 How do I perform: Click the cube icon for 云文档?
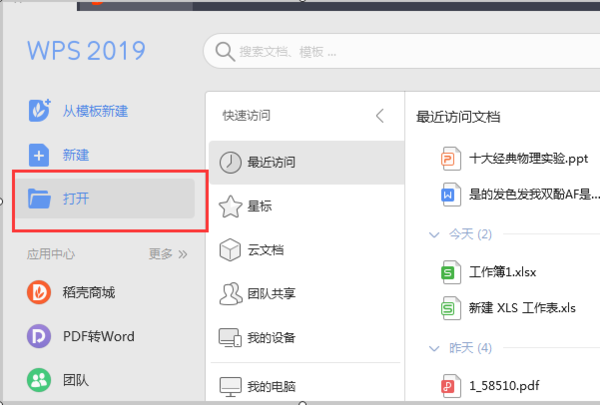(x=230, y=250)
